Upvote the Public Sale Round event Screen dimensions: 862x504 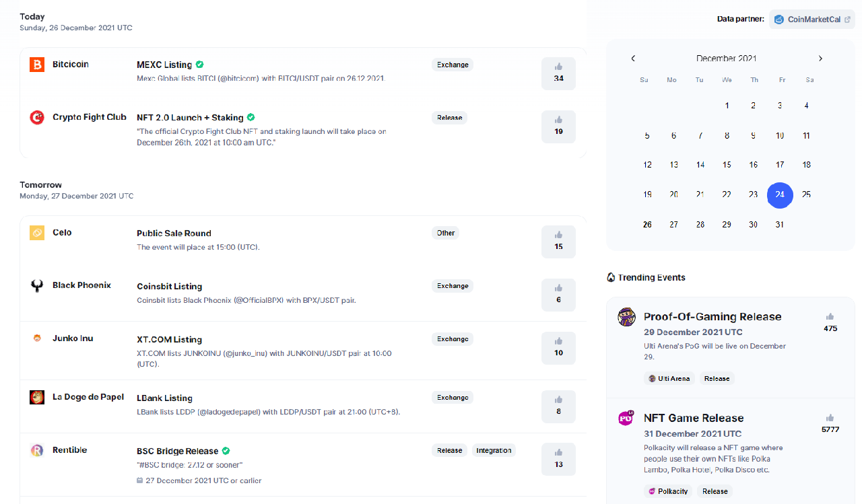[558, 241]
